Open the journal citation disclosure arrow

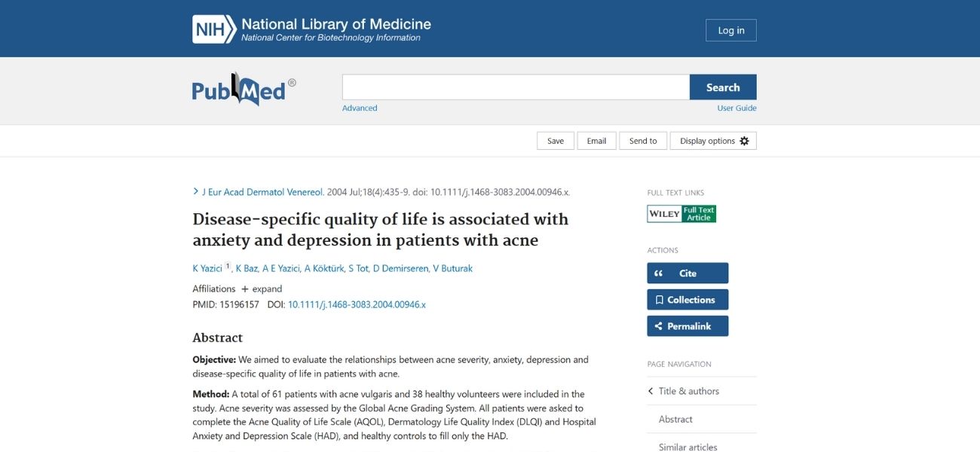coord(194,191)
